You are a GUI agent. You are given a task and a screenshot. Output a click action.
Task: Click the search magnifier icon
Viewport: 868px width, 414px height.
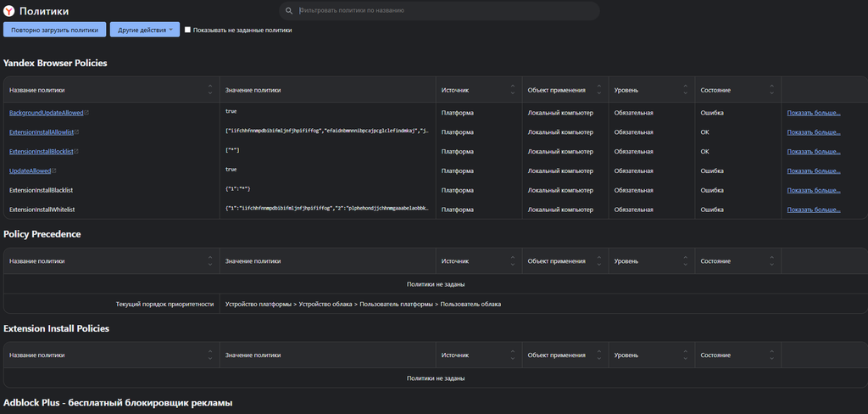(289, 10)
